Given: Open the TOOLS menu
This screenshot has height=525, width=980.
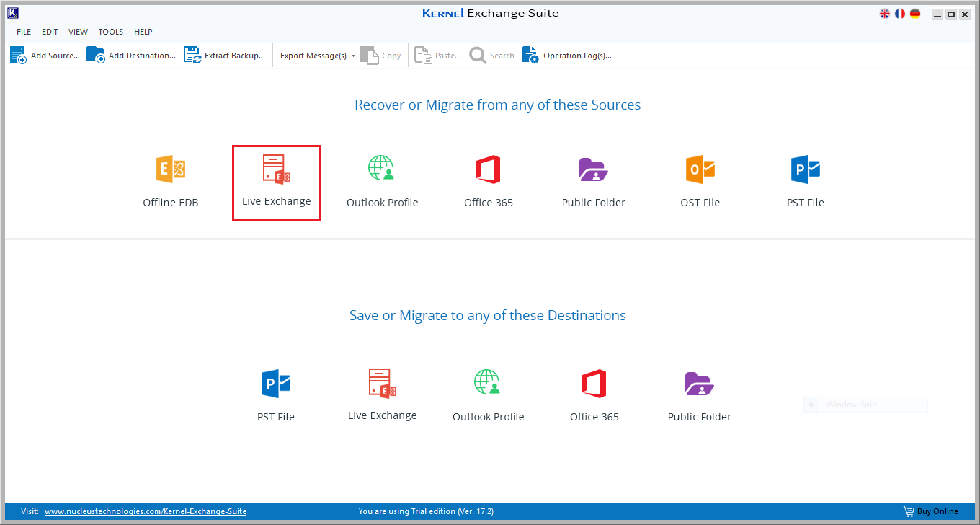Looking at the screenshot, I should pos(111,32).
